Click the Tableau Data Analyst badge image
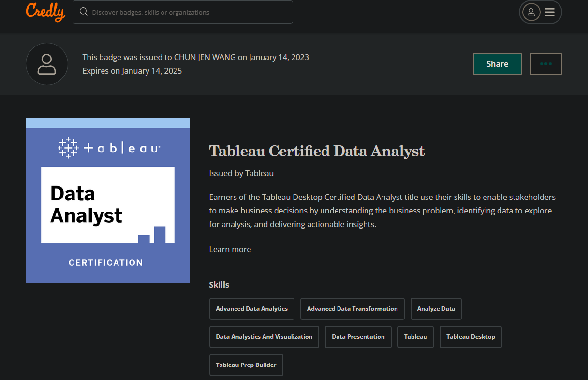The height and width of the screenshot is (380, 588). point(108,200)
